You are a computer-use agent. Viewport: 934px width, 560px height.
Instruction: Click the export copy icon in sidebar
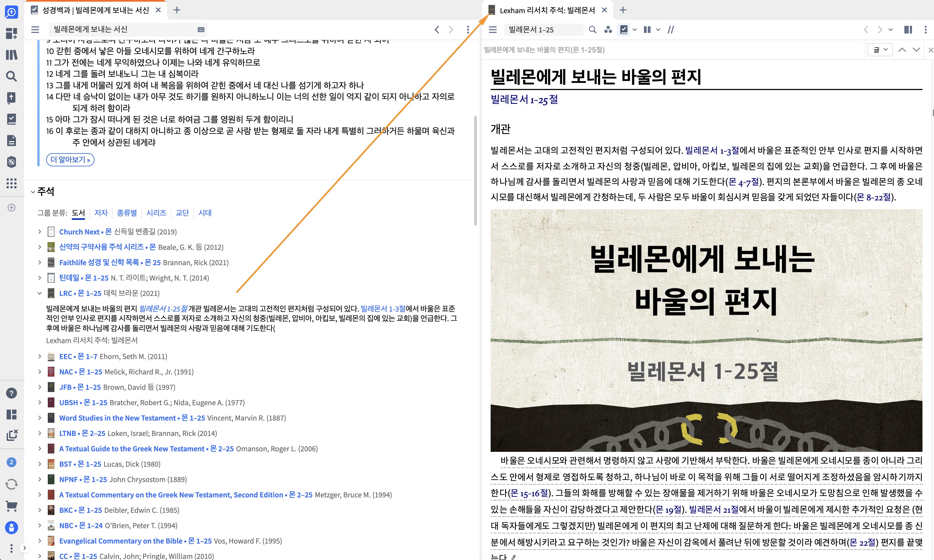point(12,435)
